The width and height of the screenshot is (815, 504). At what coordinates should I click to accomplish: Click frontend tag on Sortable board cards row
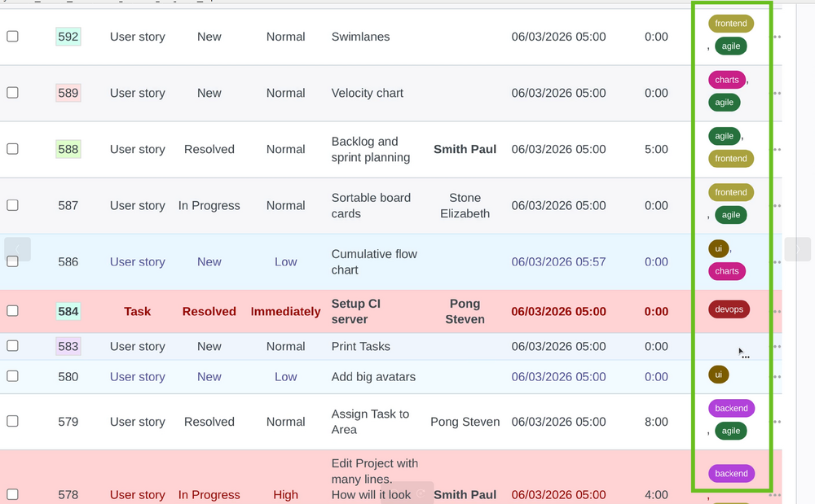point(731,192)
